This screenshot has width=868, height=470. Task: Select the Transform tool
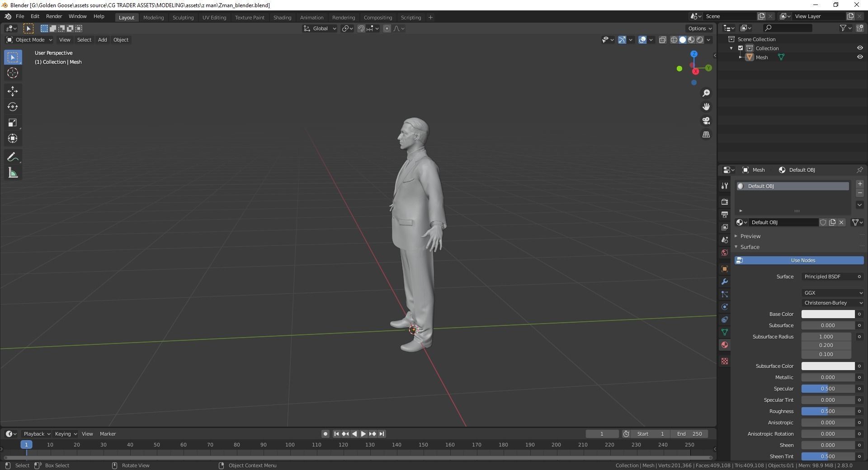[13, 139]
